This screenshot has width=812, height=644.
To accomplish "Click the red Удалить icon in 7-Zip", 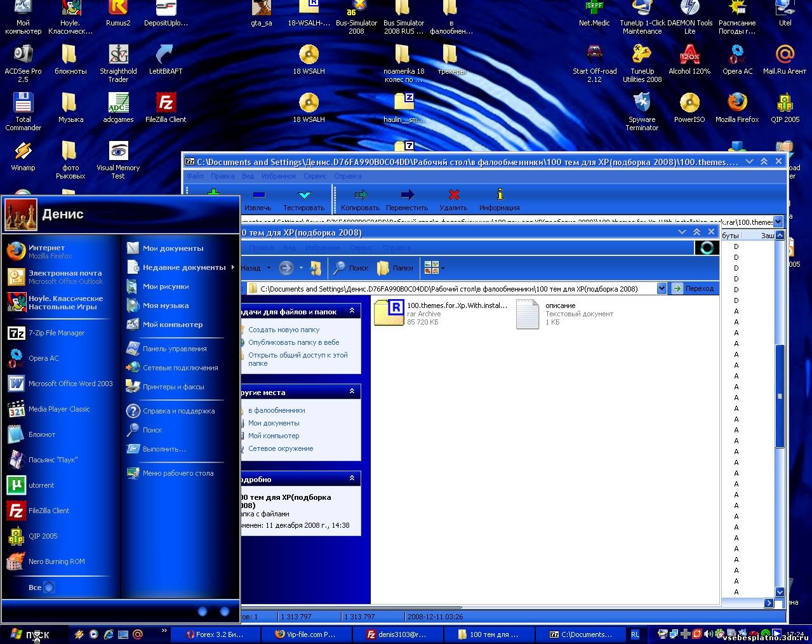I will tap(453, 195).
